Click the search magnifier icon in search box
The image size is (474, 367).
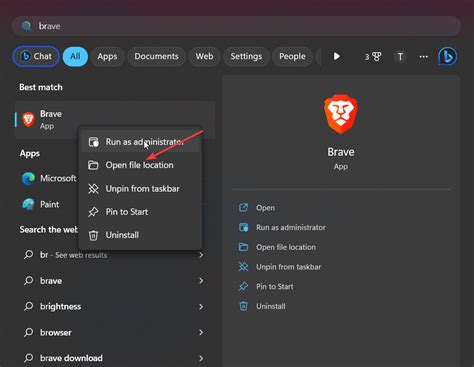coord(27,26)
